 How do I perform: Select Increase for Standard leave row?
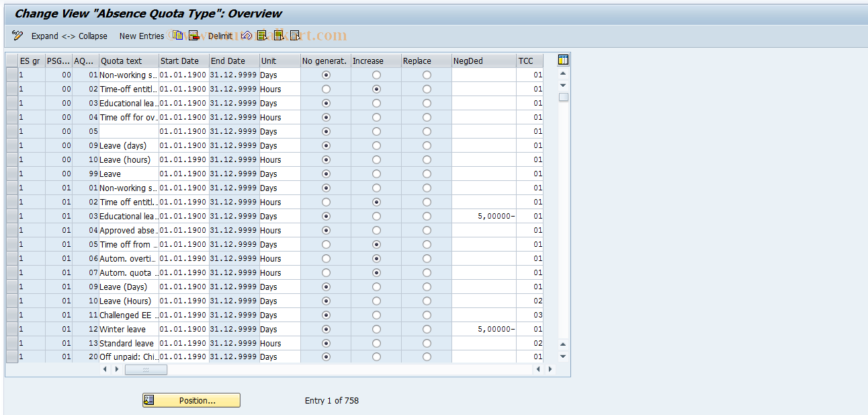(376, 343)
